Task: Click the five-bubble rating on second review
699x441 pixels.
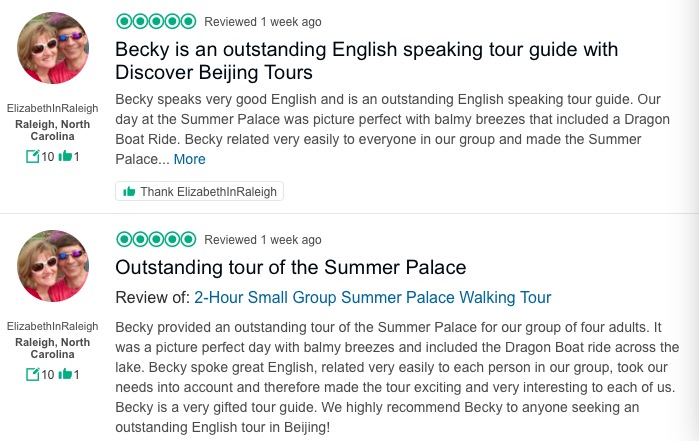Action: click(x=155, y=239)
